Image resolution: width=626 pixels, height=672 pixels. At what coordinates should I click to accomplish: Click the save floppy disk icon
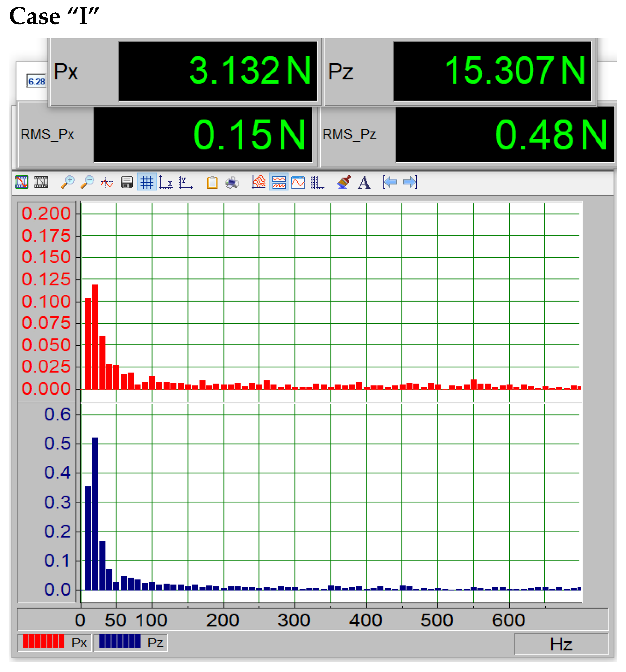click(127, 182)
